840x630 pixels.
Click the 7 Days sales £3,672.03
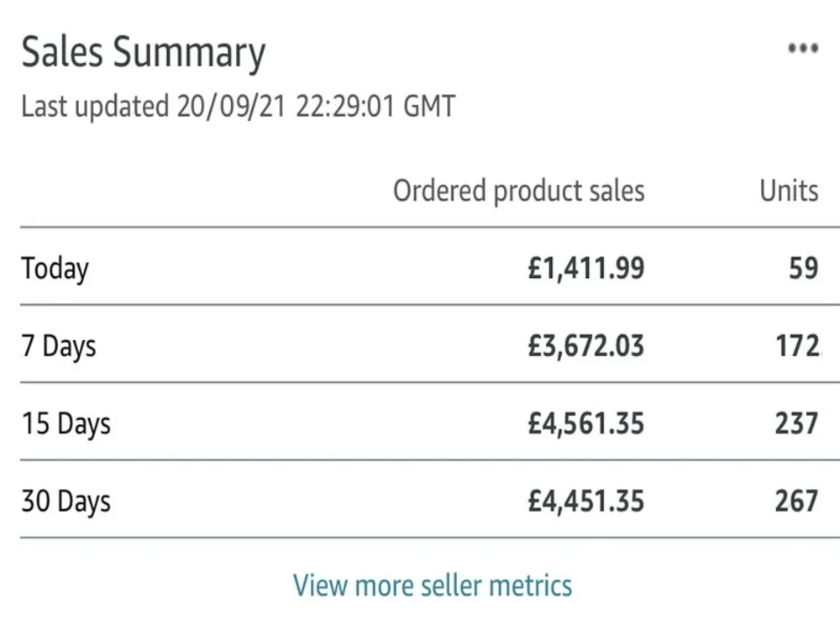(x=585, y=346)
